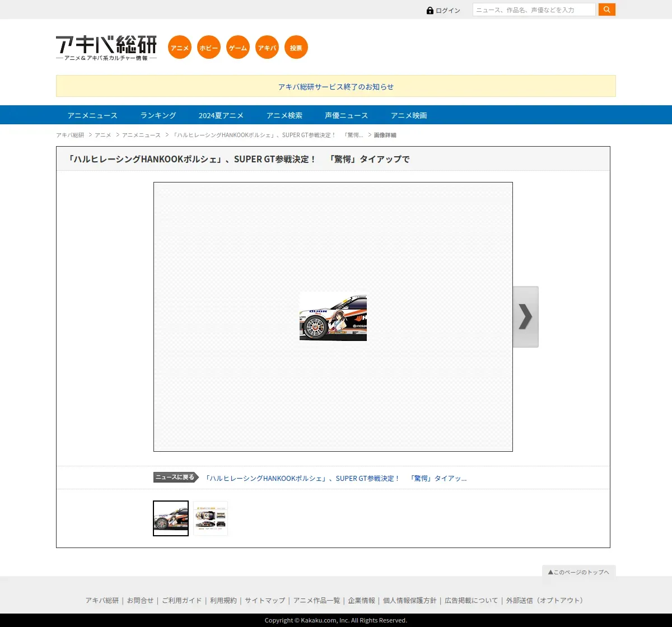Open footer アキバ総研 link

tap(102, 600)
